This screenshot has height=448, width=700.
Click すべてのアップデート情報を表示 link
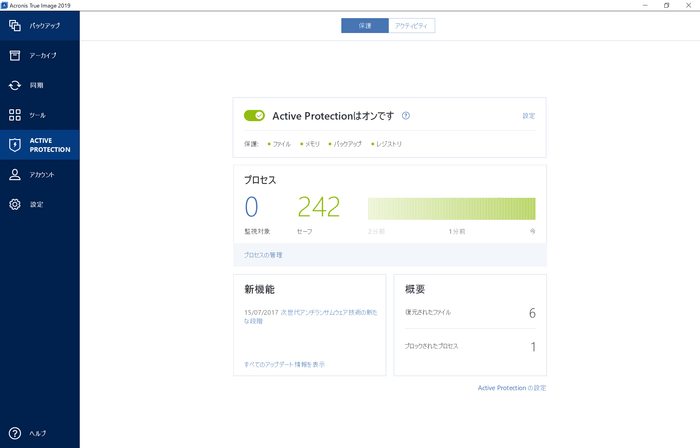pyautogui.click(x=284, y=364)
